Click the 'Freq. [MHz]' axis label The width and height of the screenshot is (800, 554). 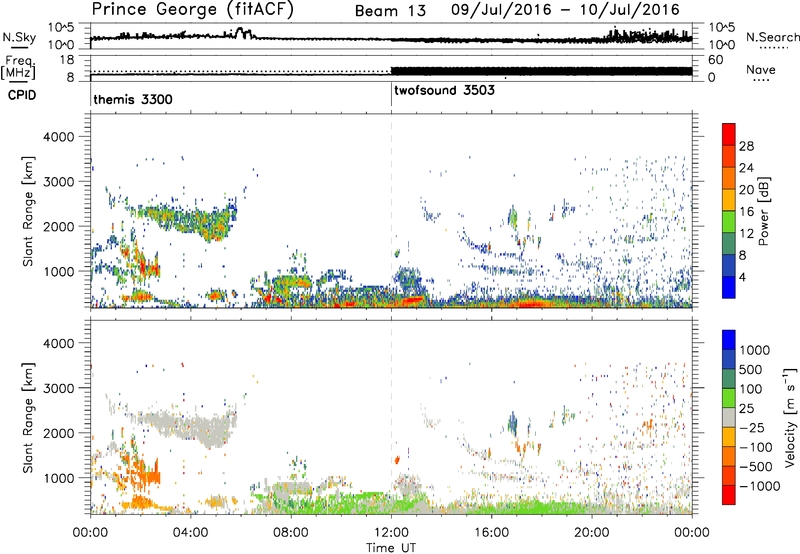point(18,67)
